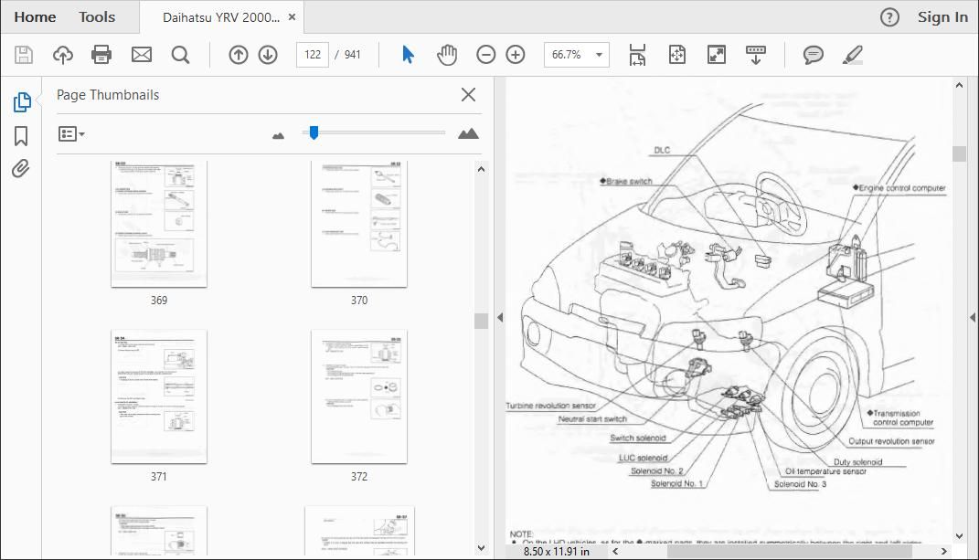Image resolution: width=979 pixels, height=560 pixels.
Task: Select the Highlight pen tool
Action: pos(852,55)
